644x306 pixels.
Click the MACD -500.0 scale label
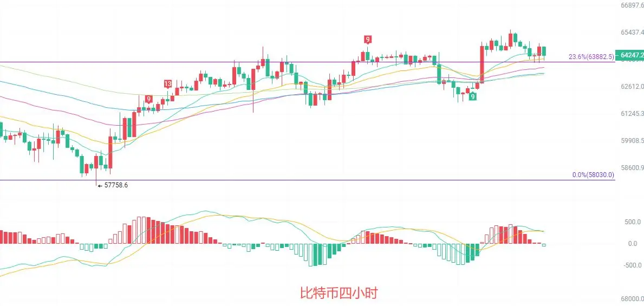pos(632,265)
